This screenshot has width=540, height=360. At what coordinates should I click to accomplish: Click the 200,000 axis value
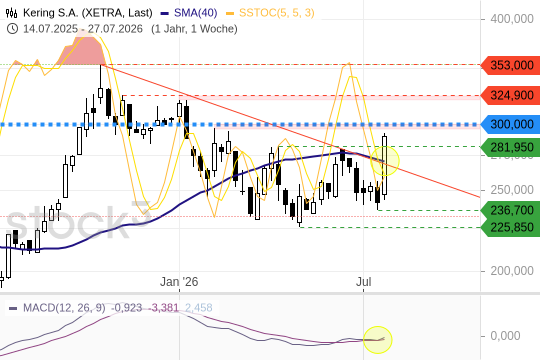(x=512, y=271)
